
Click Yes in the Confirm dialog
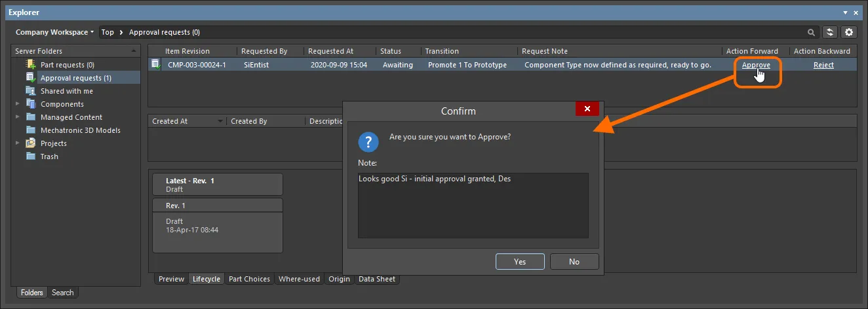tap(520, 261)
